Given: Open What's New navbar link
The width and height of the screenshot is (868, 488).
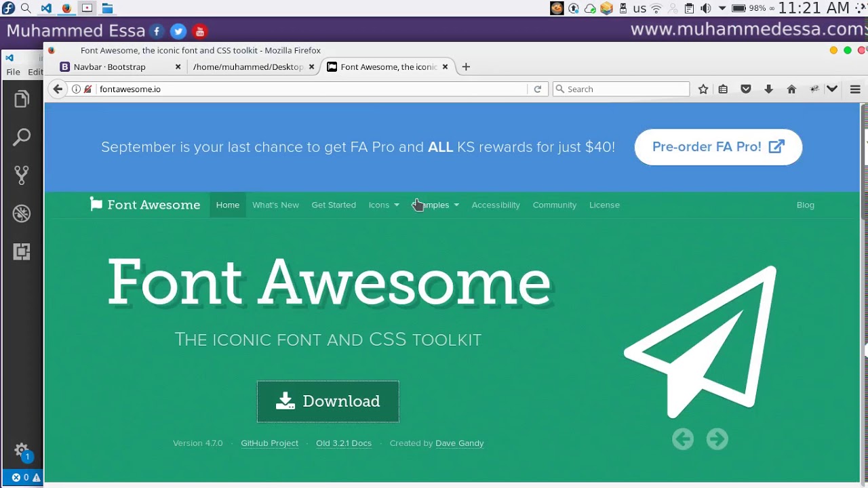Looking at the screenshot, I should [275, 205].
